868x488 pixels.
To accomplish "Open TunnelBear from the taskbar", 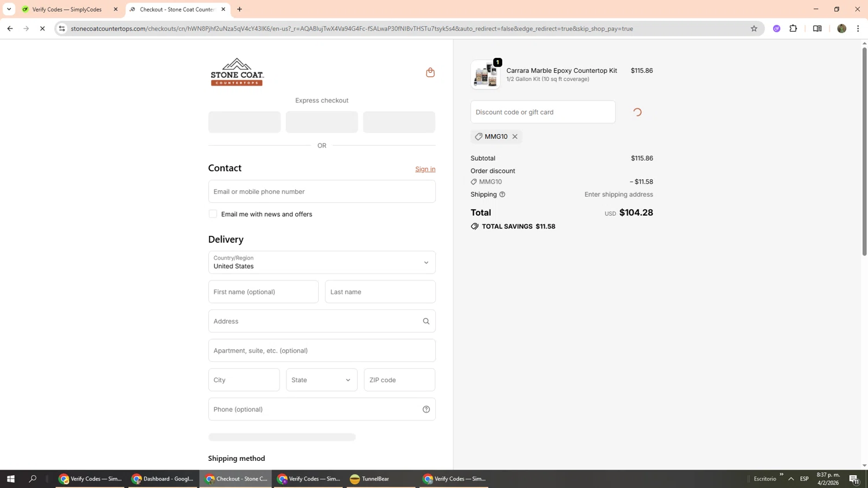I will (x=381, y=479).
